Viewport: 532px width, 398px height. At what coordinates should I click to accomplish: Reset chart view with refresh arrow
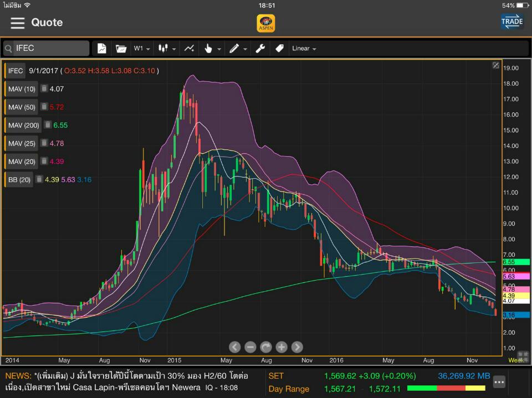tap(266, 347)
